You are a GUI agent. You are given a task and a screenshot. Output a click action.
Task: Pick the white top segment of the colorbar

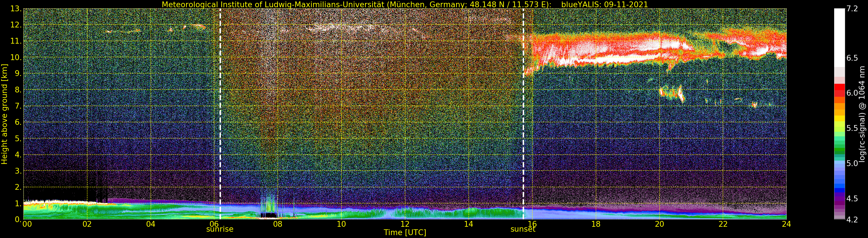(839, 38)
